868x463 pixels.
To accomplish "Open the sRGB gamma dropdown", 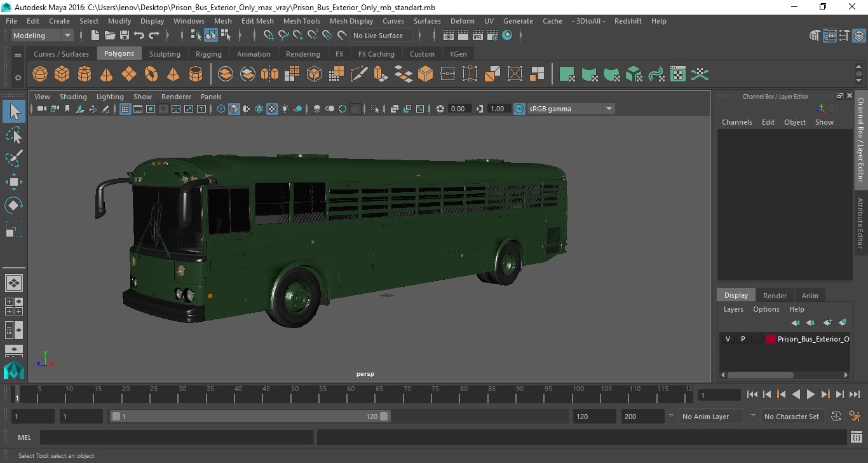I will (x=571, y=109).
